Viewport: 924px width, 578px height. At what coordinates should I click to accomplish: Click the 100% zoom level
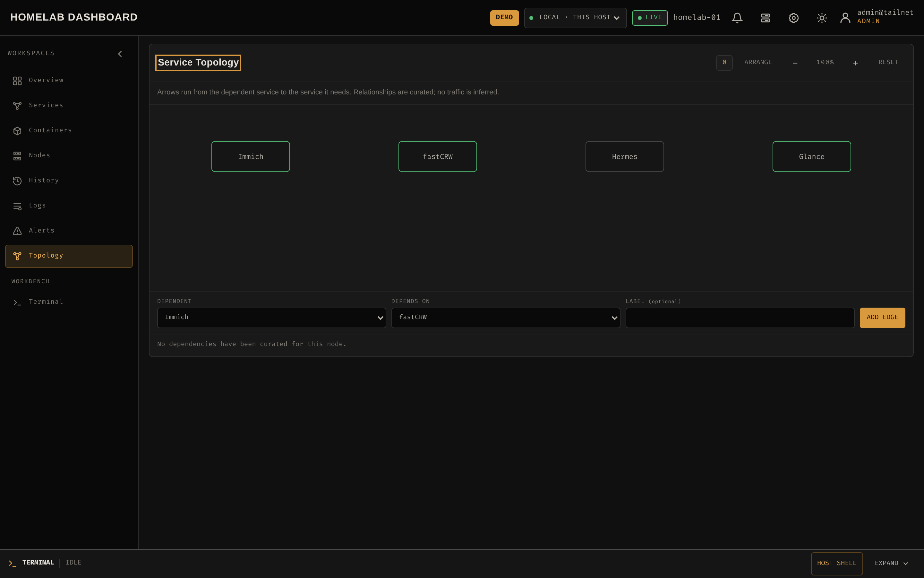[825, 62]
